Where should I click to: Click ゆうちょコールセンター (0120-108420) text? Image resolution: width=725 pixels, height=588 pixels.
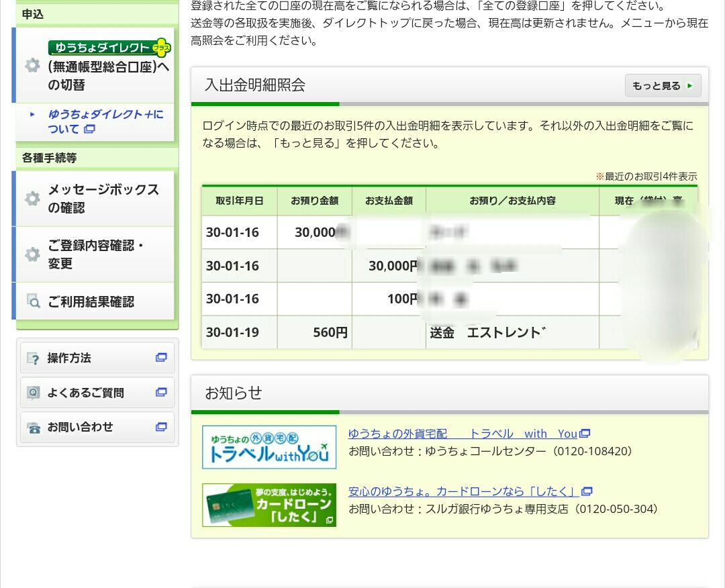[x=528, y=451]
